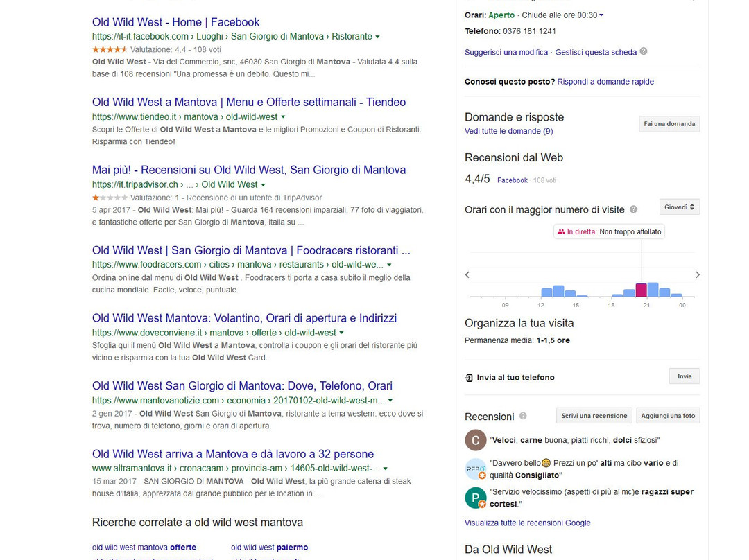
Task: Click 'Aggiungi una foto' button
Action: [x=668, y=415]
